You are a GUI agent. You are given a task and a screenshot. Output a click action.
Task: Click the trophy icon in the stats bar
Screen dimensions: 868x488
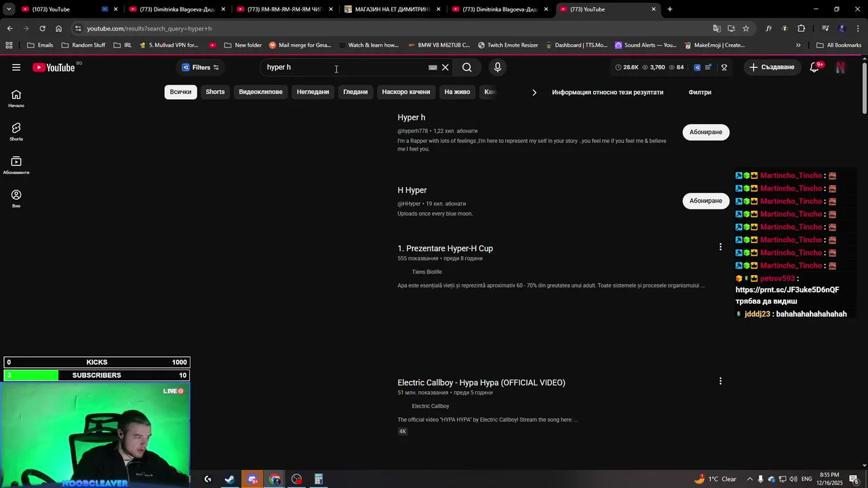coord(724,67)
